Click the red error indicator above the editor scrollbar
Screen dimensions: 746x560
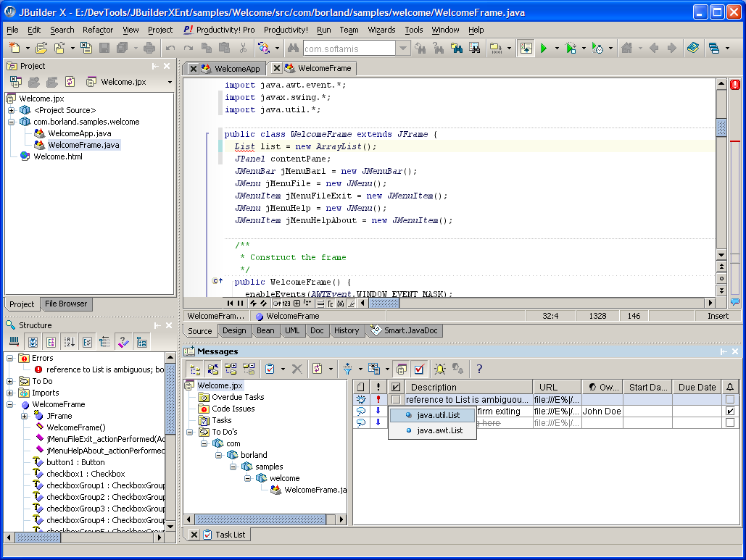[734, 85]
